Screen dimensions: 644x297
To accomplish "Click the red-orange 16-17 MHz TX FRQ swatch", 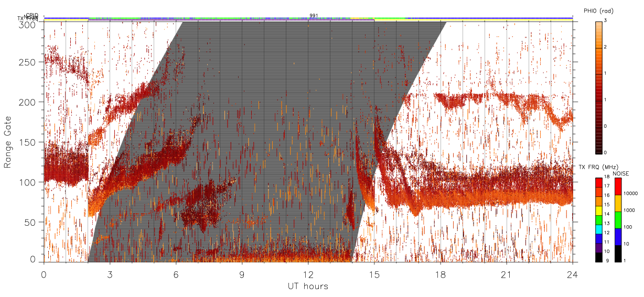I will click(x=599, y=192).
